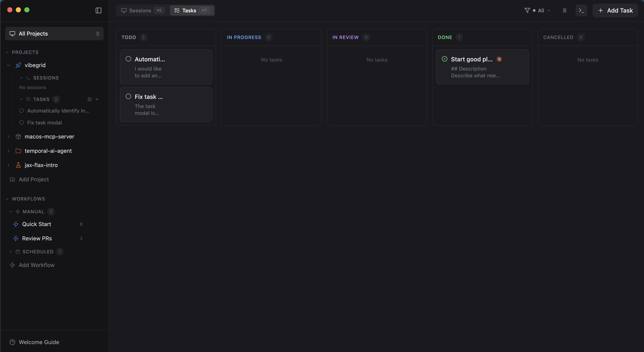Viewport: 644px width, 352px height.
Task: Click the jax-flax-intro flask icon
Action: [x=18, y=165]
